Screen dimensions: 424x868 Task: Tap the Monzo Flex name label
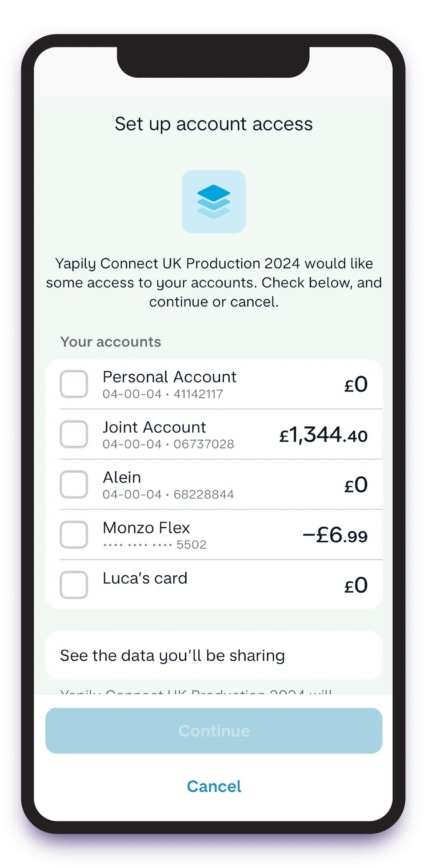146,528
